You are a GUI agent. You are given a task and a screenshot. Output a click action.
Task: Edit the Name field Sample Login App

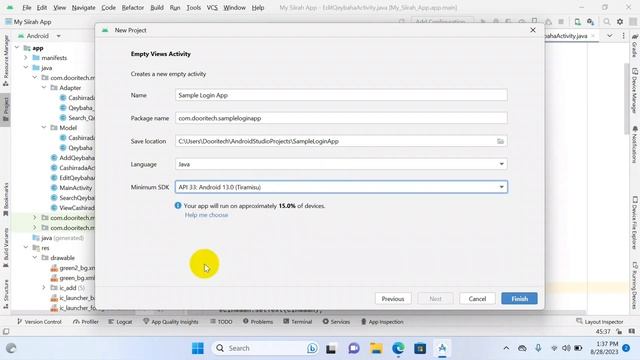(341, 95)
